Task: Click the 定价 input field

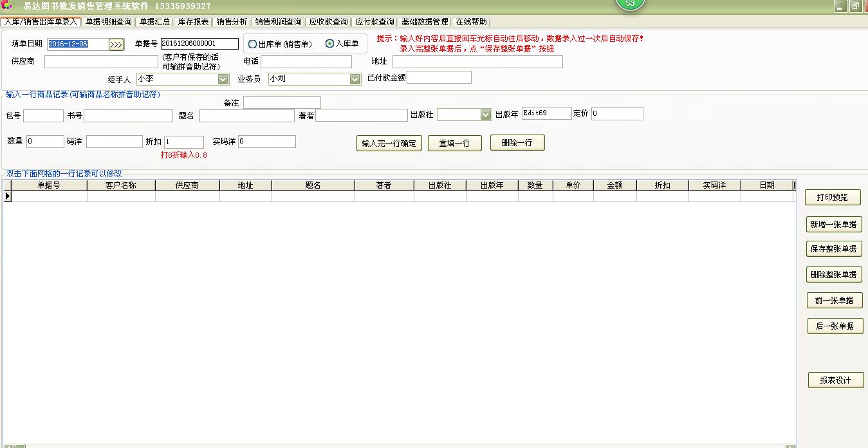Action: 617,114
